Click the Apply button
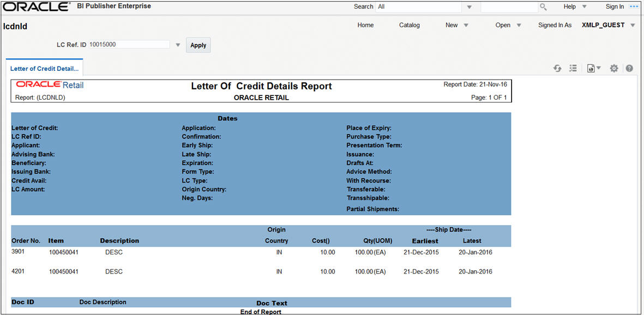Viewport: 644px width, 315px height. (198, 45)
